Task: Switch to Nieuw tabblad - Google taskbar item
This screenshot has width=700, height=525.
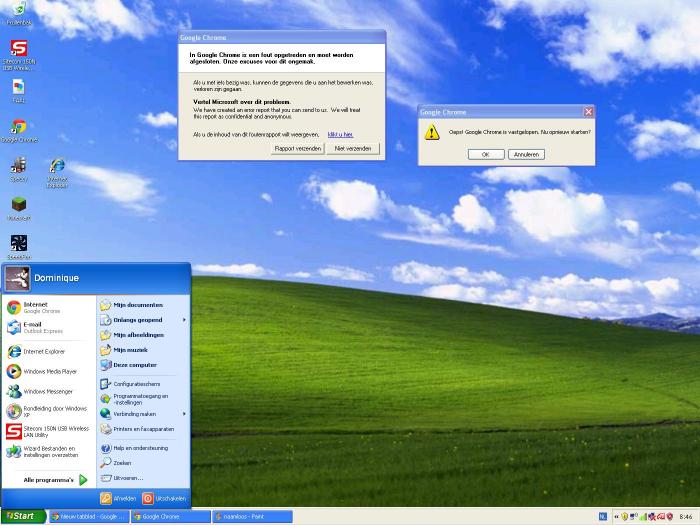Action: coord(89,517)
